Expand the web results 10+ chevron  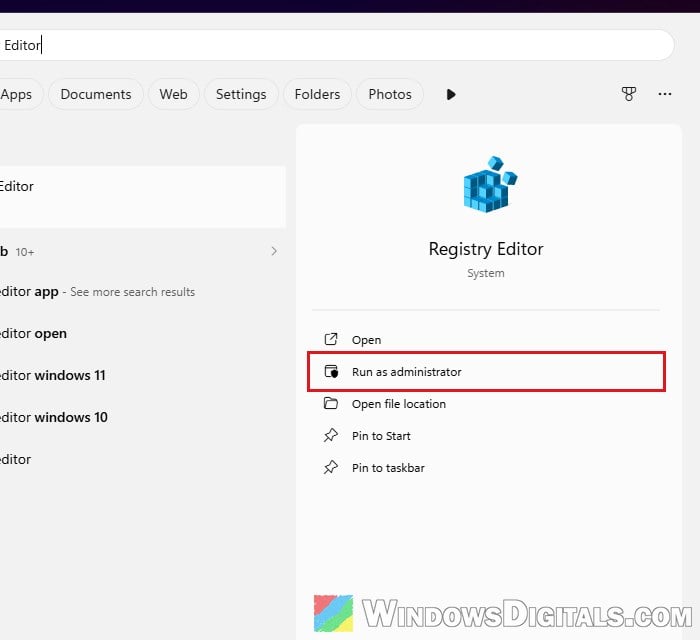pyautogui.click(x=274, y=251)
